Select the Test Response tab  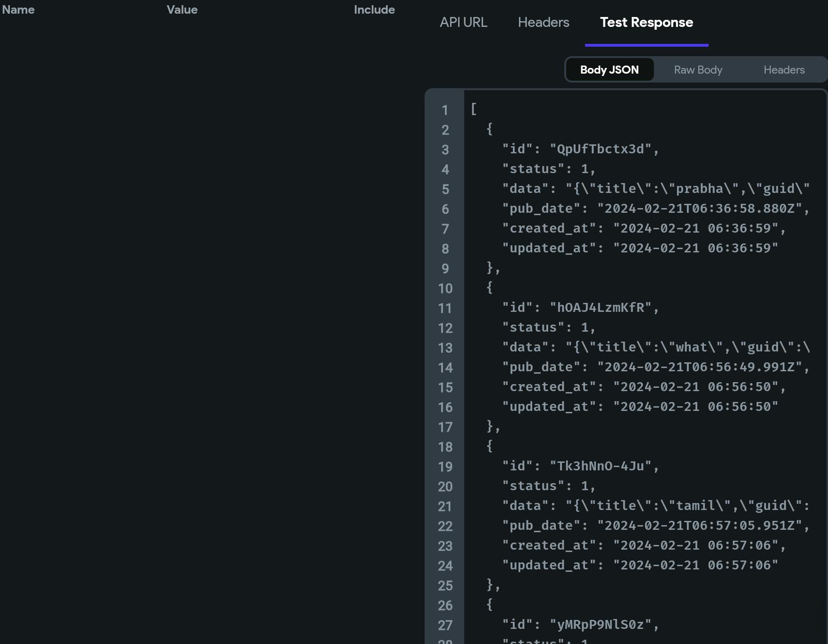coord(646,22)
